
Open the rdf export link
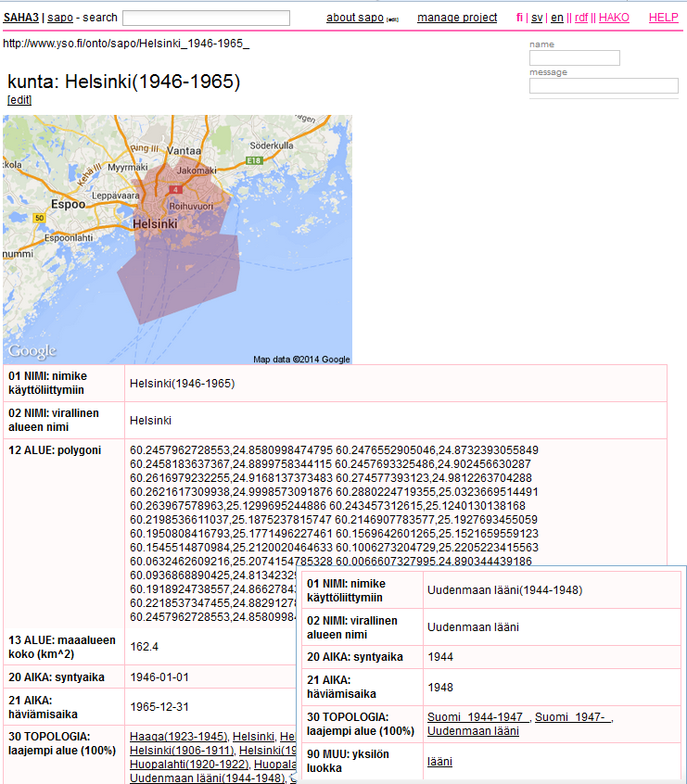click(581, 18)
